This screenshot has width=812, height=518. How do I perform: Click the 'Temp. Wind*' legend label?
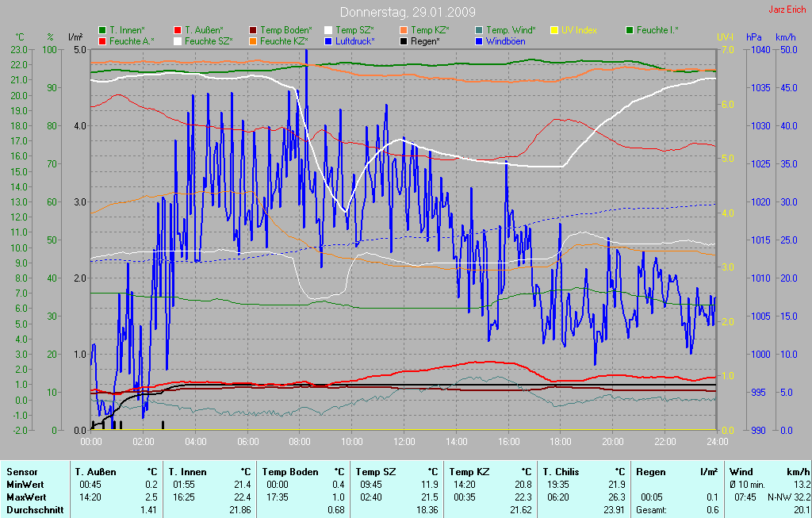click(511, 30)
